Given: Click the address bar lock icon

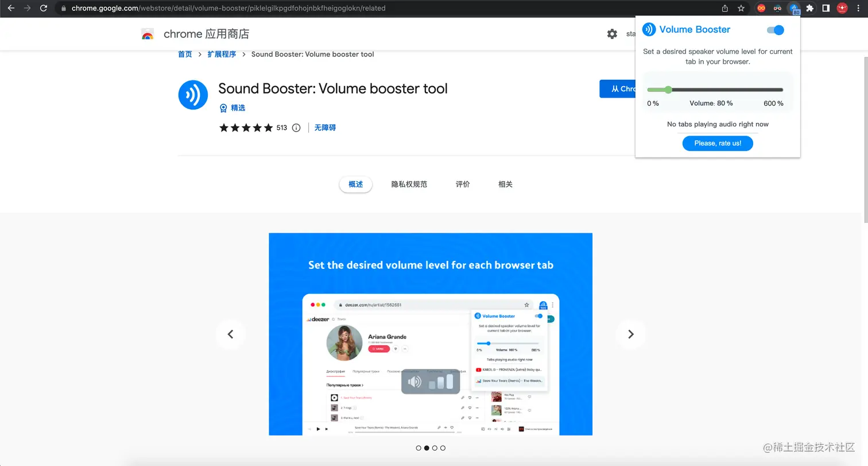Looking at the screenshot, I should 64,9.
